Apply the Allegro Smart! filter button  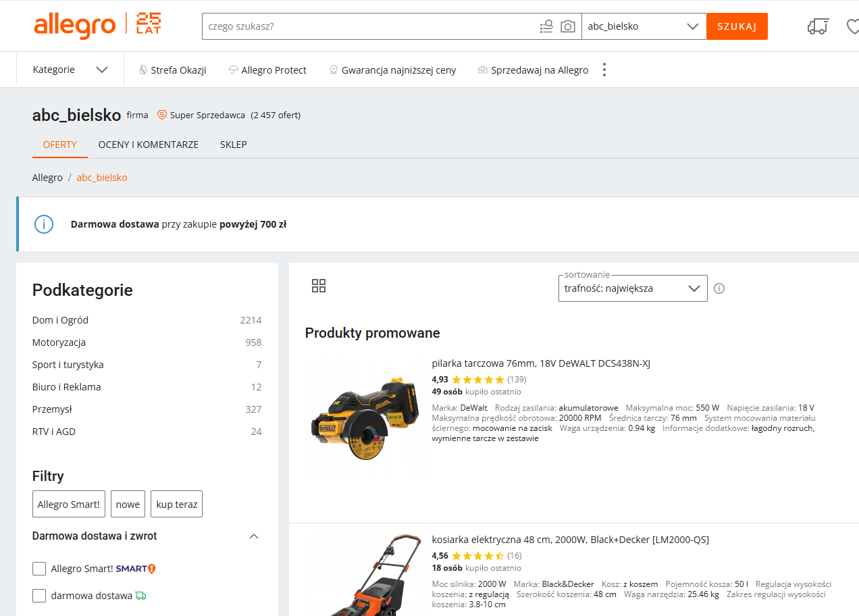point(69,504)
